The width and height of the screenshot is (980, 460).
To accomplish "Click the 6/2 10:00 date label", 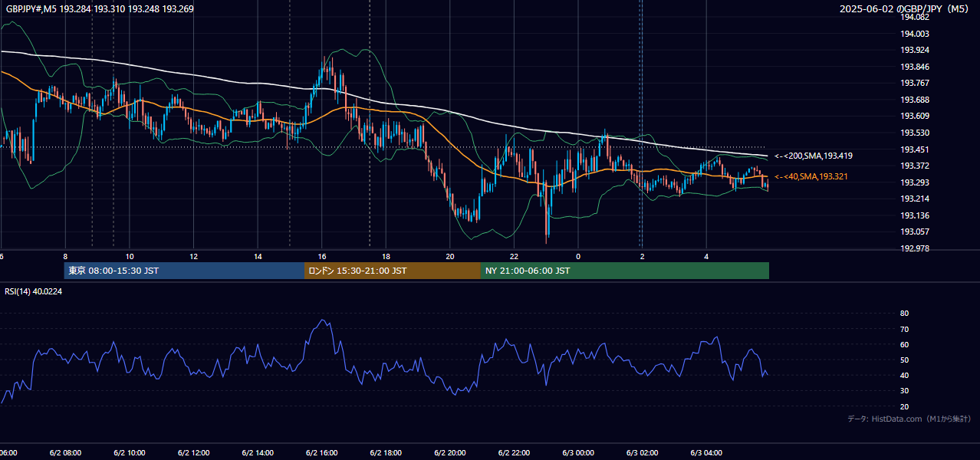I will click(x=130, y=453).
